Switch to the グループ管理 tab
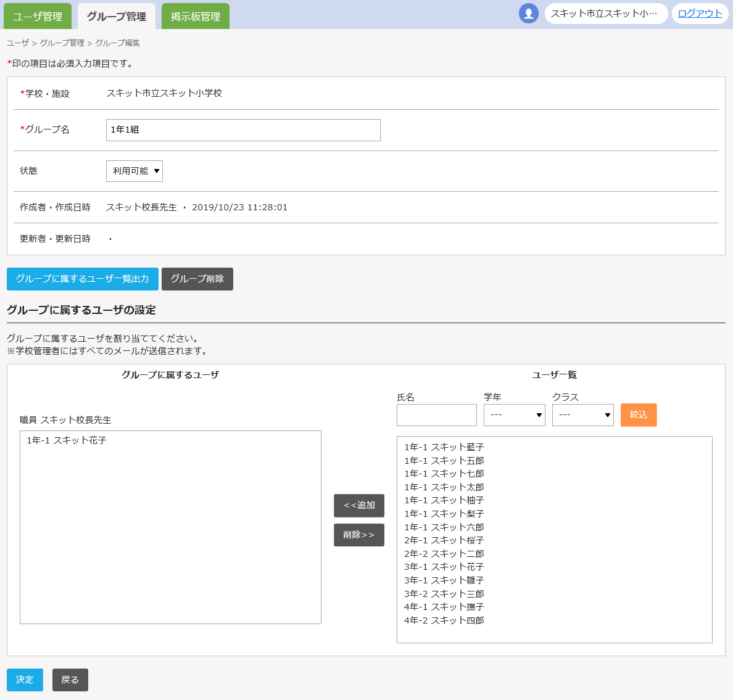This screenshot has width=733, height=700. (x=117, y=17)
